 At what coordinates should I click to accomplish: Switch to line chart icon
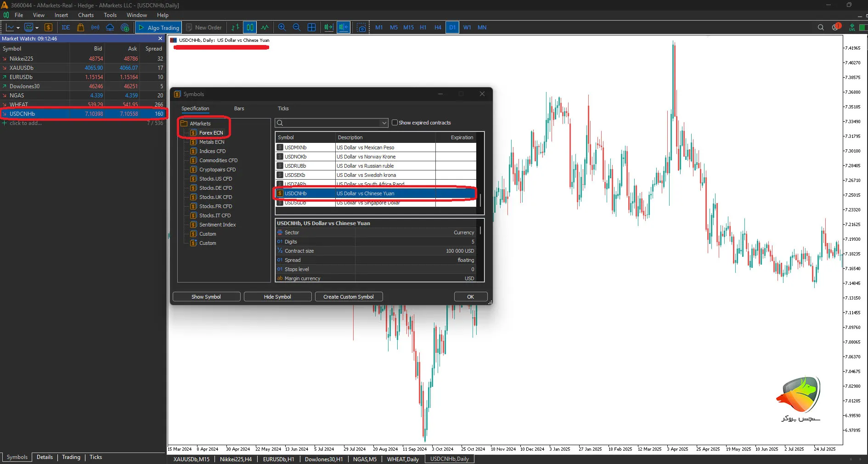tap(265, 28)
